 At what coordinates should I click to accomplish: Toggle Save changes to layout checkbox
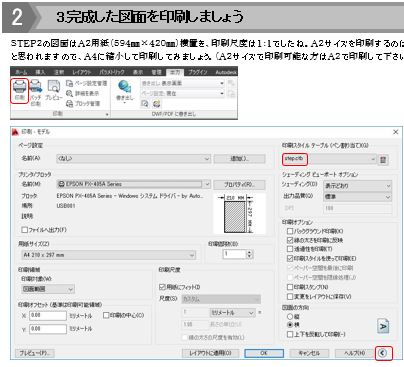tap(290, 296)
